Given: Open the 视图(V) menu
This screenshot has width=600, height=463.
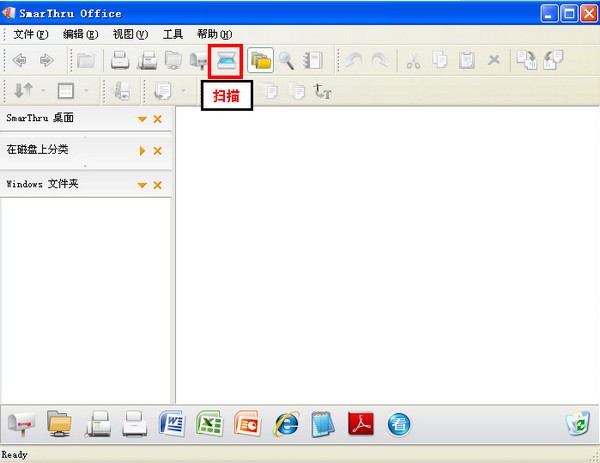Looking at the screenshot, I should (x=130, y=34).
